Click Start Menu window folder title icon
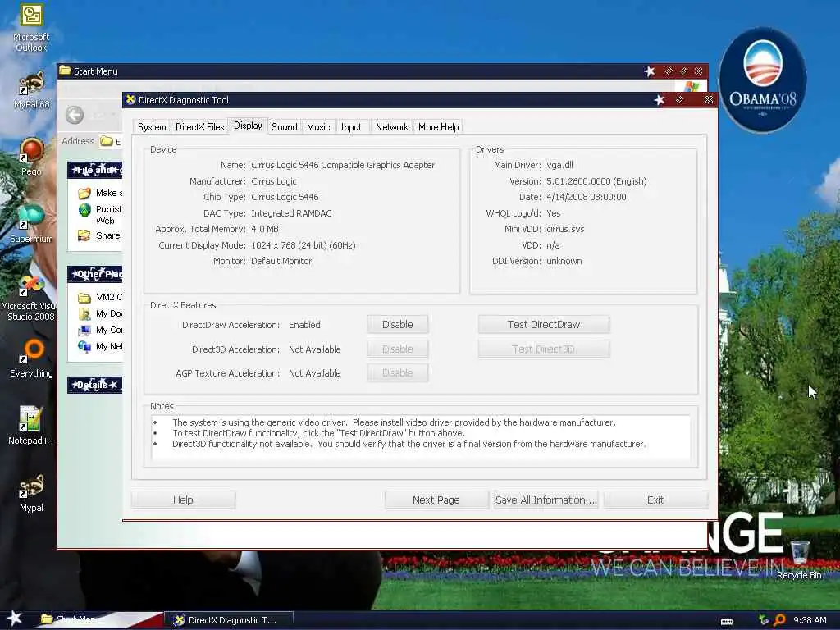The image size is (840, 630). (65, 71)
